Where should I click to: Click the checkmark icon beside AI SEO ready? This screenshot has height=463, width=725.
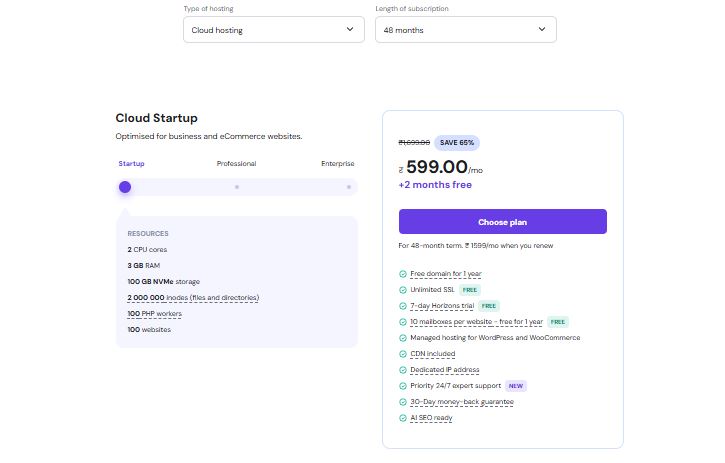[403, 417]
